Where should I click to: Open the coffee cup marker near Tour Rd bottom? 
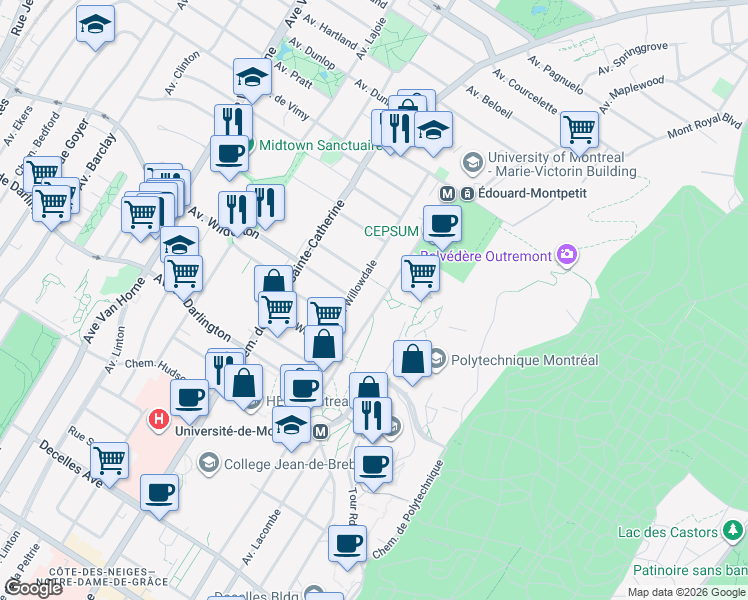click(x=347, y=545)
